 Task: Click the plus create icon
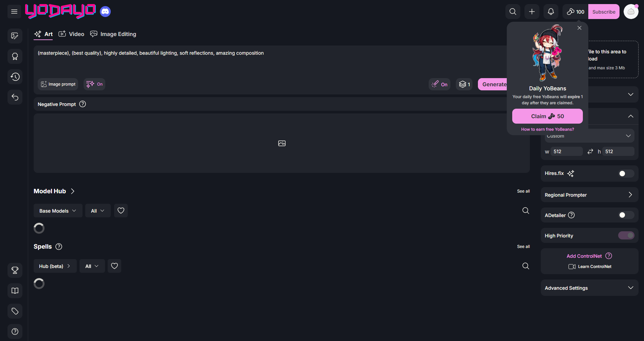point(532,12)
